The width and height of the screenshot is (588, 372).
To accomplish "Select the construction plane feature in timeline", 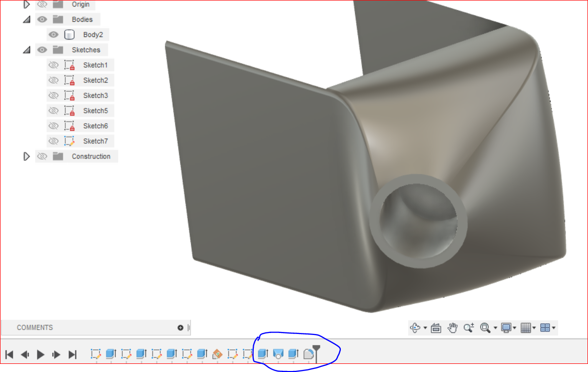I will [217, 354].
